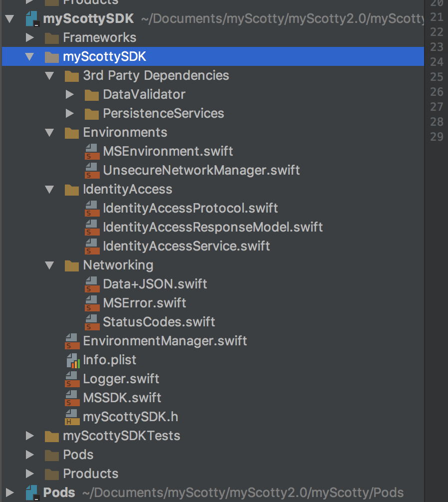Open the MSSDK.swift file

tap(122, 398)
